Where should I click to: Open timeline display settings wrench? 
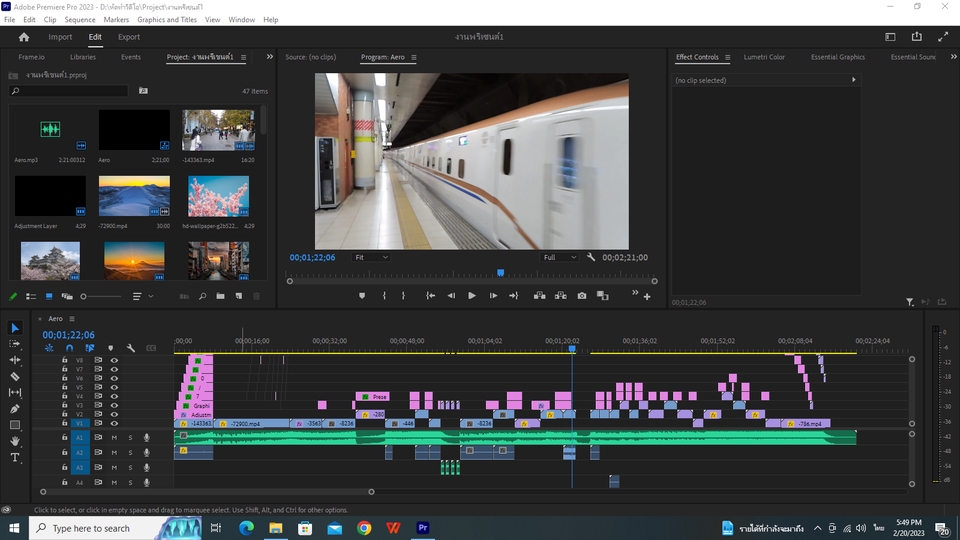[x=130, y=348]
